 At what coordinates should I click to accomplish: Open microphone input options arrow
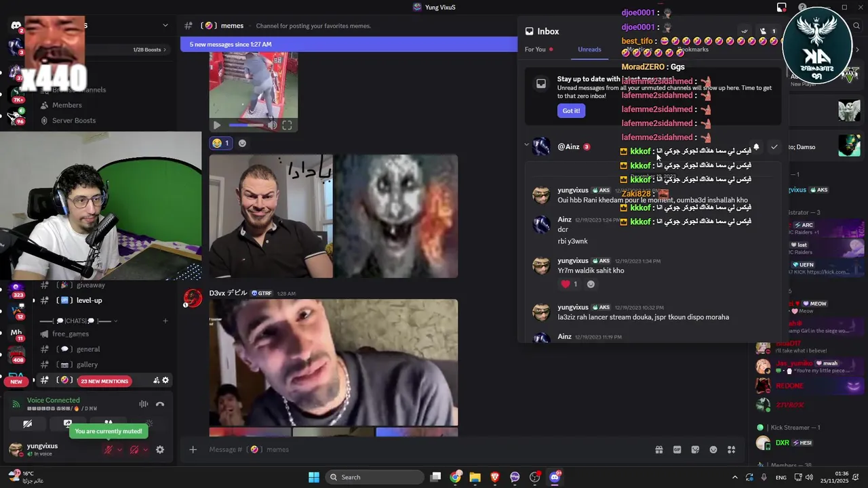pos(119,449)
